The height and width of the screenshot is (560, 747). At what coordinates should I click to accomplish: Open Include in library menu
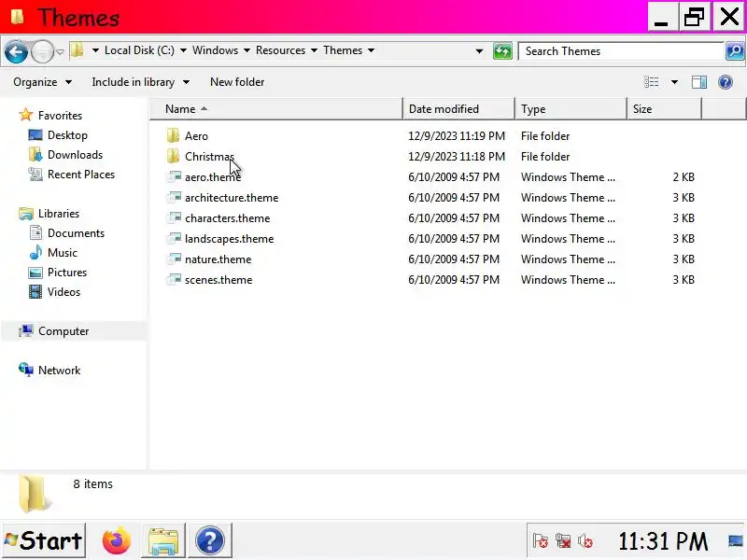tap(141, 82)
